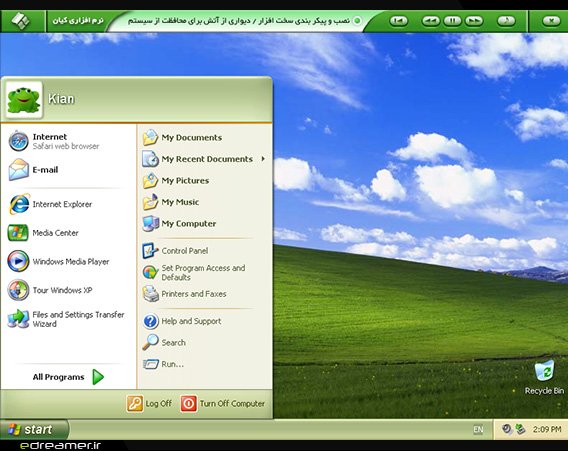Image resolution: width=568 pixels, height=451 pixels.
Task: Pause playback in the top bar
Action: tap(452, 21)
